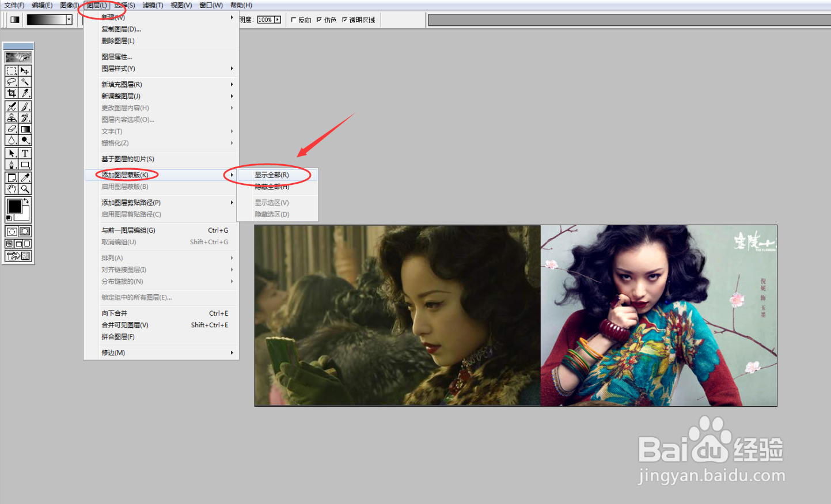Open the 文件(F) menu
Image resolution: width=831 pixels, height=504 pixels.
coord(14,5)
